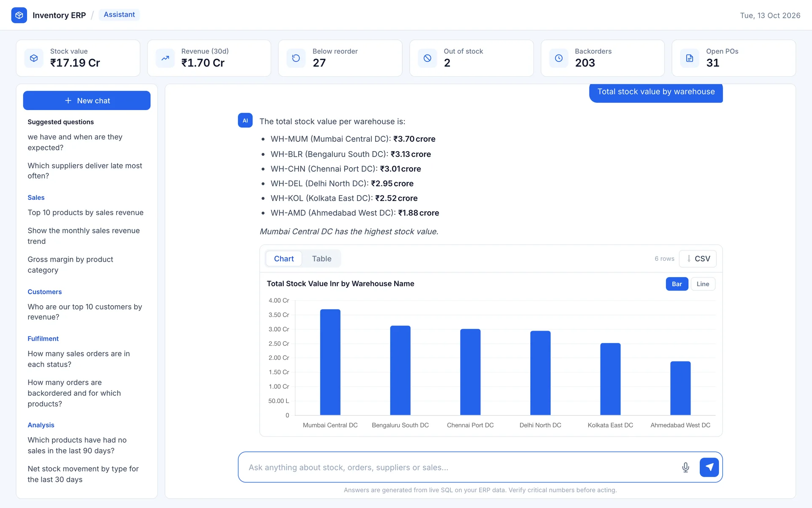Ask for top 10 products by sales revenue
The height and width of the screenshot is (508, 812).
point(85,213)
